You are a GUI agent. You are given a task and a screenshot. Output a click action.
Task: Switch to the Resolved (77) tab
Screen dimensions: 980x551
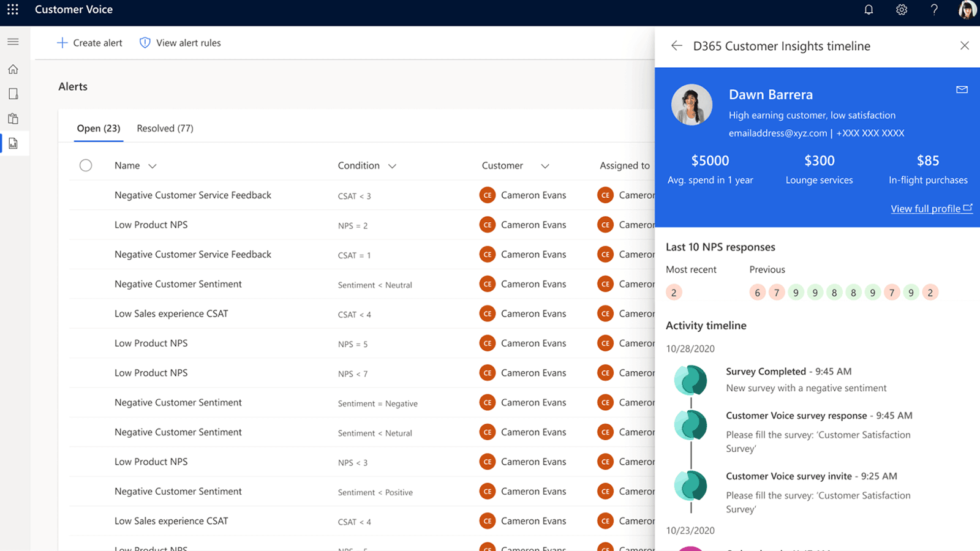165,129
